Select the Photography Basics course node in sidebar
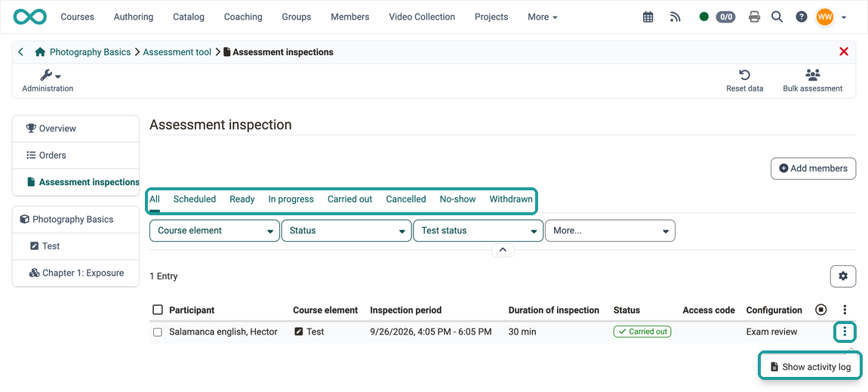 click(75, 219)
